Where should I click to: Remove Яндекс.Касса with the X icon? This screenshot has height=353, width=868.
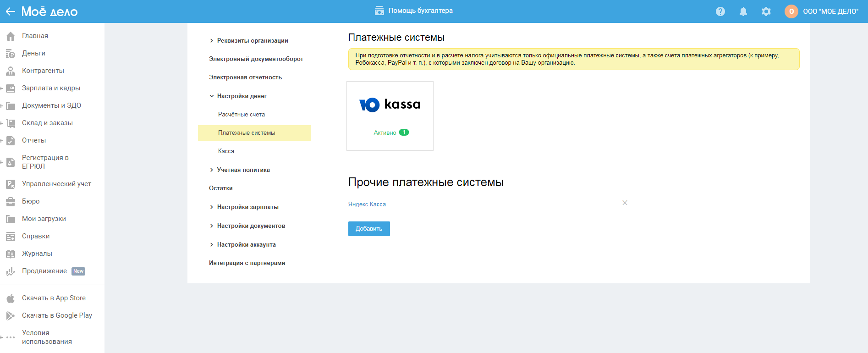[x=625, y=203]
